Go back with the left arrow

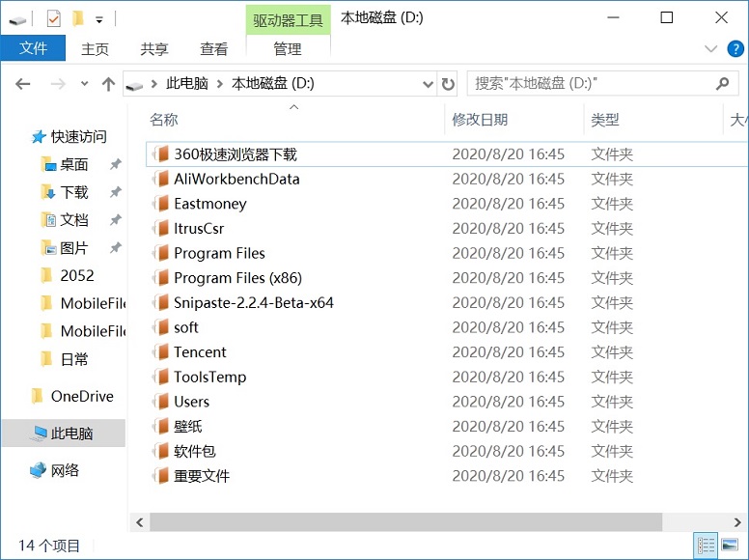pos(22,84)
